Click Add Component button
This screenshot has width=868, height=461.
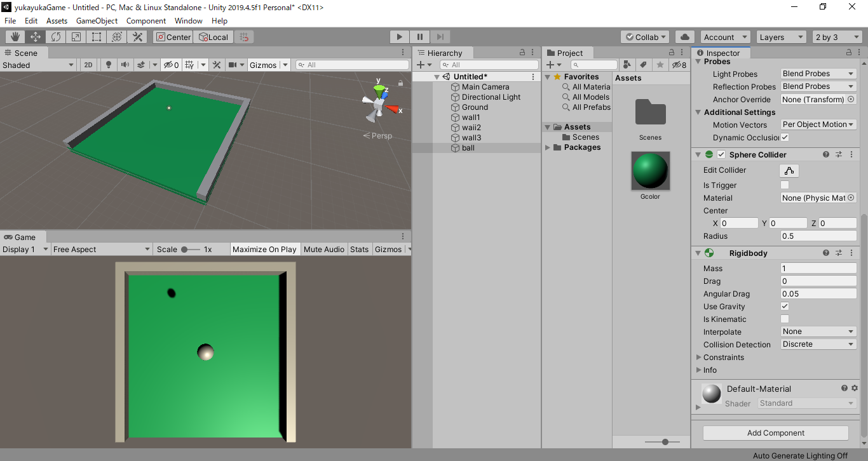[775, 433]
